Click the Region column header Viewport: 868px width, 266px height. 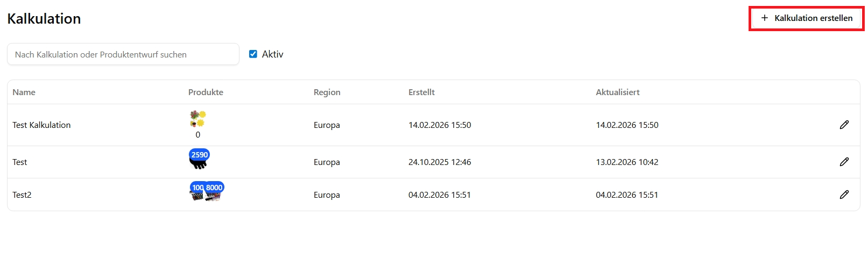tap(327, 92)
